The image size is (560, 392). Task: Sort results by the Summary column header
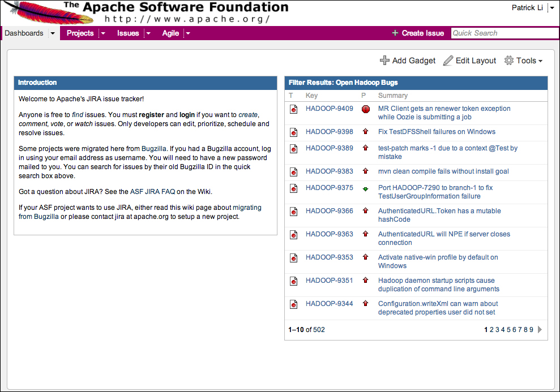[x=393, y=96]
